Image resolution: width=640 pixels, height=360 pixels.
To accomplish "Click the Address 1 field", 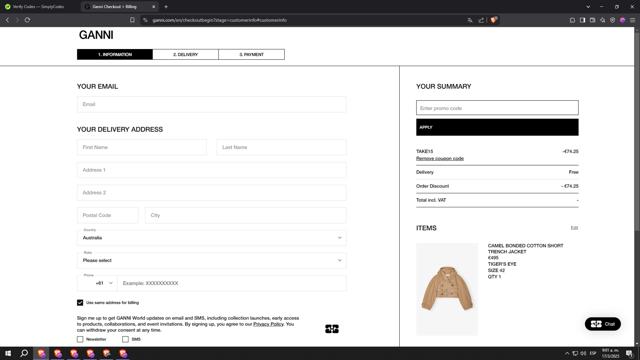I will point(211,170).
